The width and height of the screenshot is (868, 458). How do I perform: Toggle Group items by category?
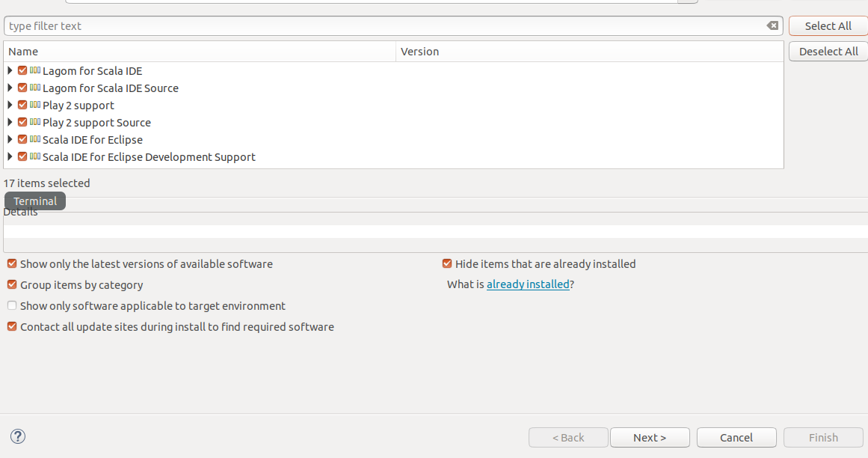(x=12, y=284)
